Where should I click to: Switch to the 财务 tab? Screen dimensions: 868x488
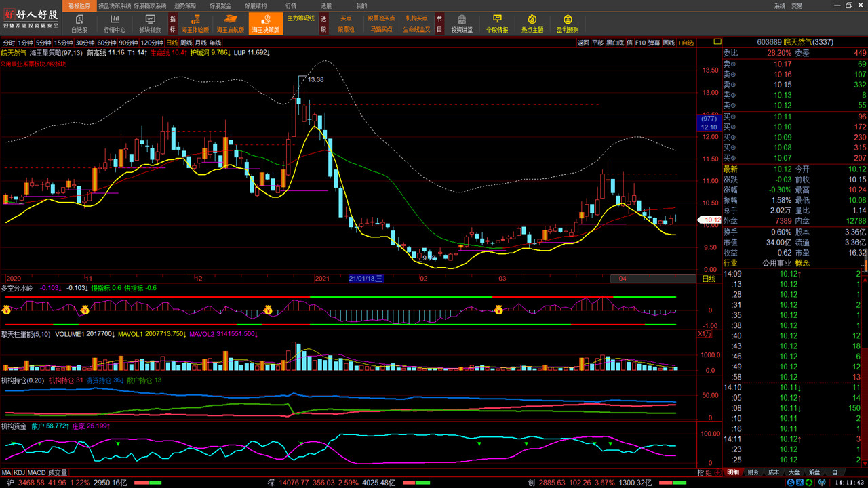[753, 472]
